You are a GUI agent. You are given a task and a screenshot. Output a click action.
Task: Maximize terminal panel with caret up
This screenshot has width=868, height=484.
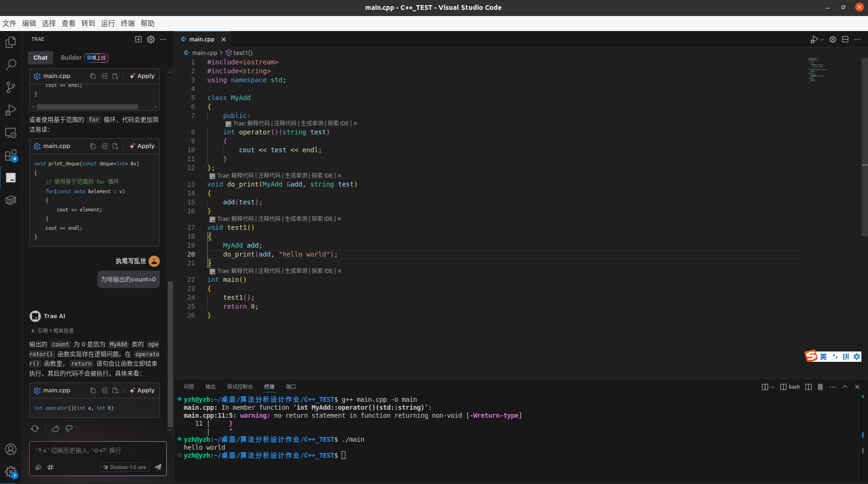point(845,387)
